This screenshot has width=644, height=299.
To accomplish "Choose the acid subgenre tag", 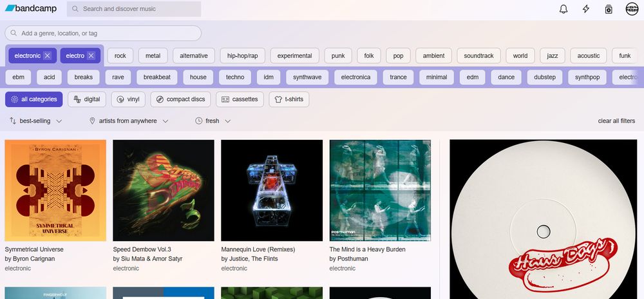I will click(x=50, y=77).
